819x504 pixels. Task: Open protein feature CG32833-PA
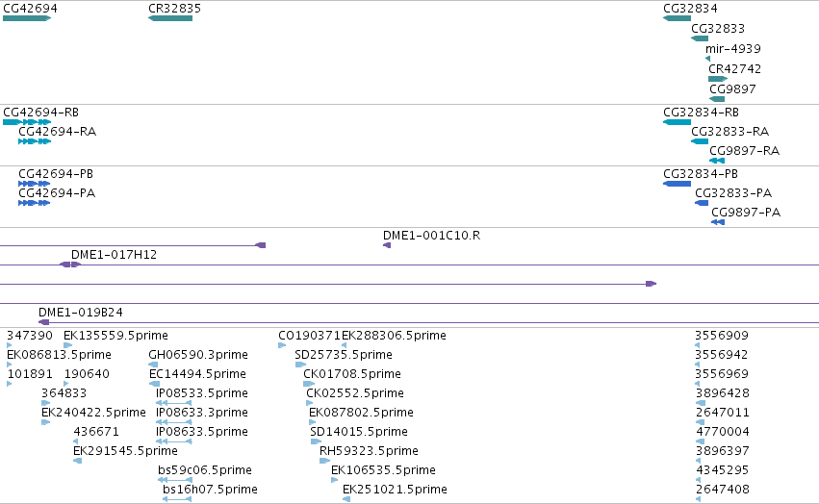coord(702,203)
